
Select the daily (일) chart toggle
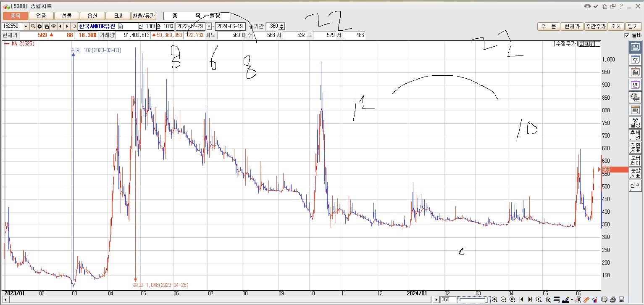635,47
